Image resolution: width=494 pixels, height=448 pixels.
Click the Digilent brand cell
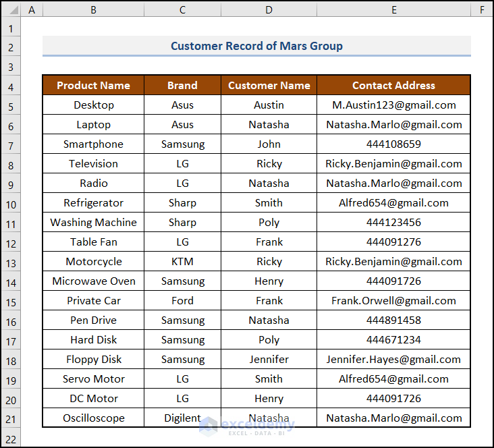[x=182, y=418]
